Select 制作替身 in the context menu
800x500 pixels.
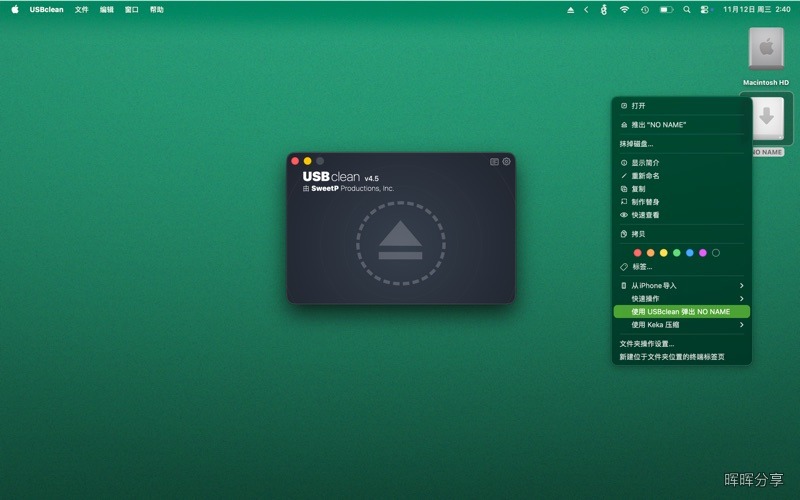click(682, 202)
